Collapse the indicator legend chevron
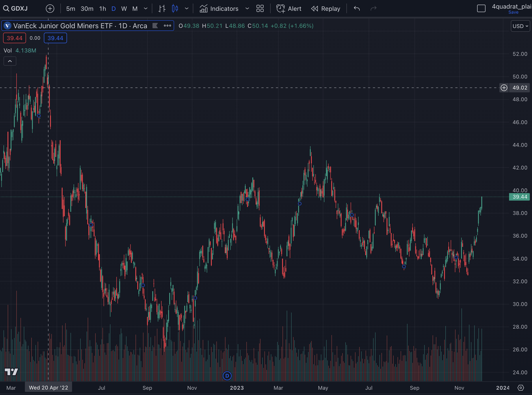This screenshot has width=532, height=395. (10, 61)
